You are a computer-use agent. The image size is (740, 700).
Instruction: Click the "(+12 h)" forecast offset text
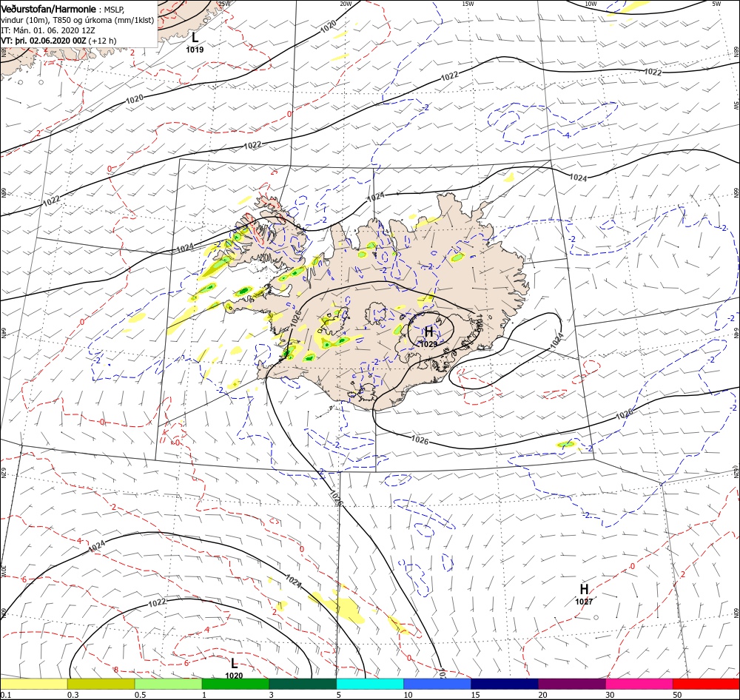click(x=102, y=41)
